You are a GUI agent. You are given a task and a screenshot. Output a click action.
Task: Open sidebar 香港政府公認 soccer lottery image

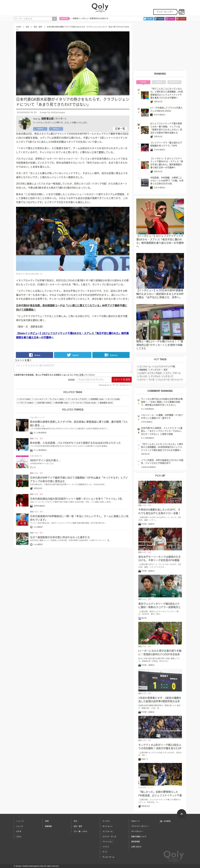coord(160,322)
